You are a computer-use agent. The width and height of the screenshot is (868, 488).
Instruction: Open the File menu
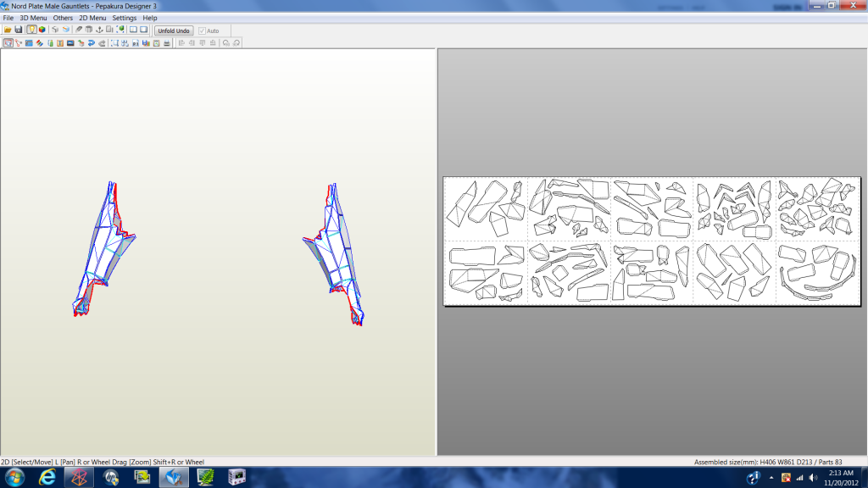tap(8, 18)
